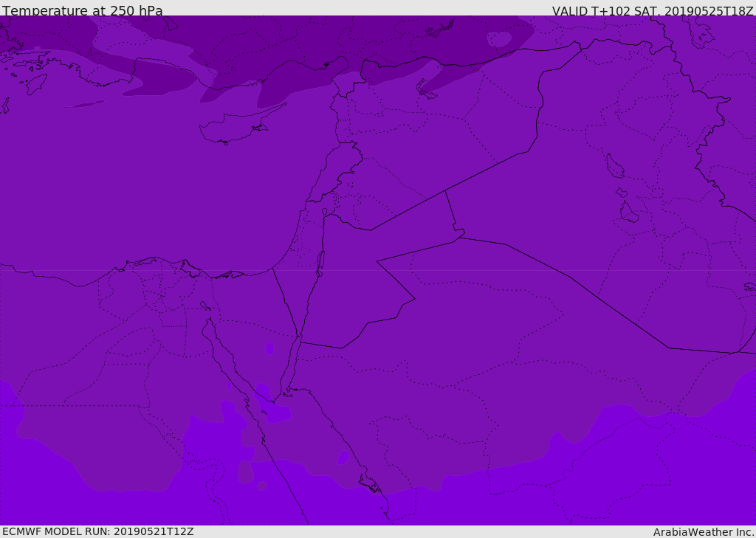Screen dimensions: 756x538
Task: Click 'ECMWF MODEL RUN: 20190521T12Z' footer text
Action: coord(98,531)
